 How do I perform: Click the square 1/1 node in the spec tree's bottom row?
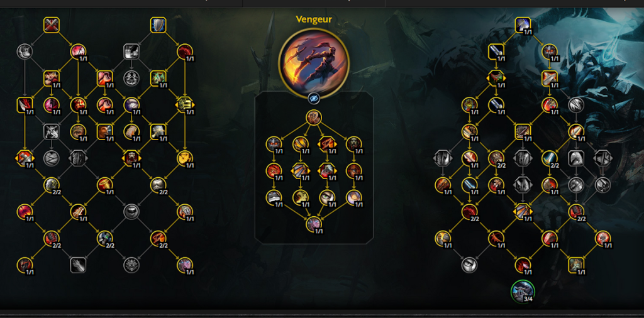pyautogui.click(x=576, y=265)
